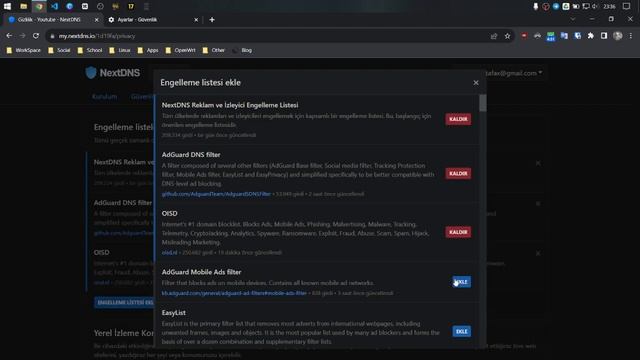Open the Windows Start menu

point(7,6)
